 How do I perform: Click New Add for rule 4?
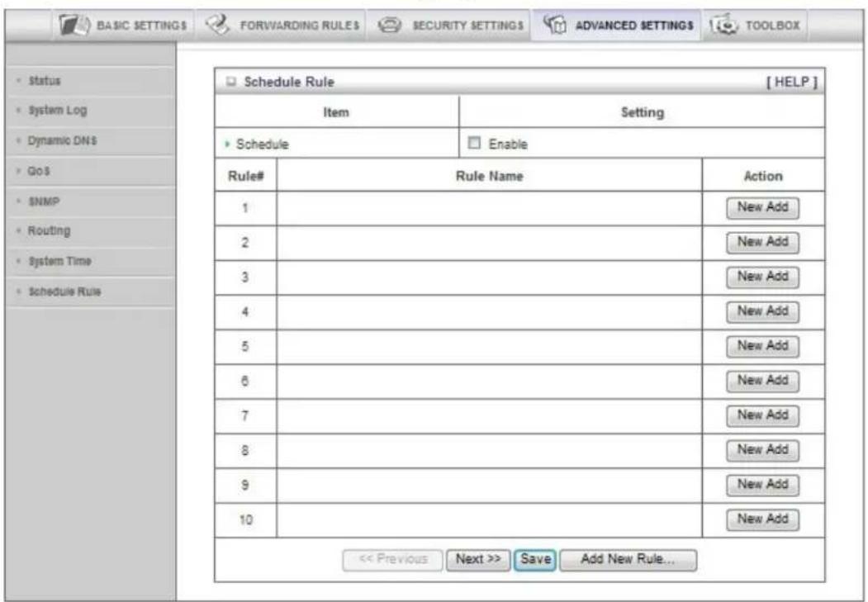[x=763, y=311]
